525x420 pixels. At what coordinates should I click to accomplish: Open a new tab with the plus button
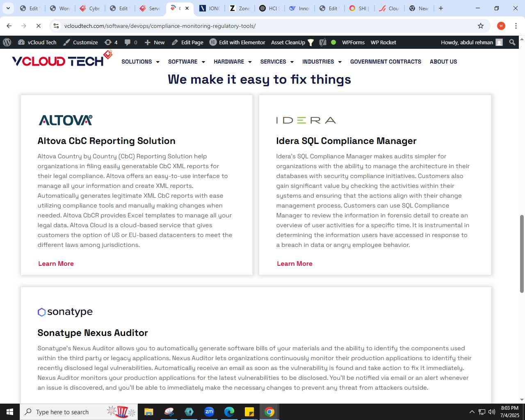441,8
